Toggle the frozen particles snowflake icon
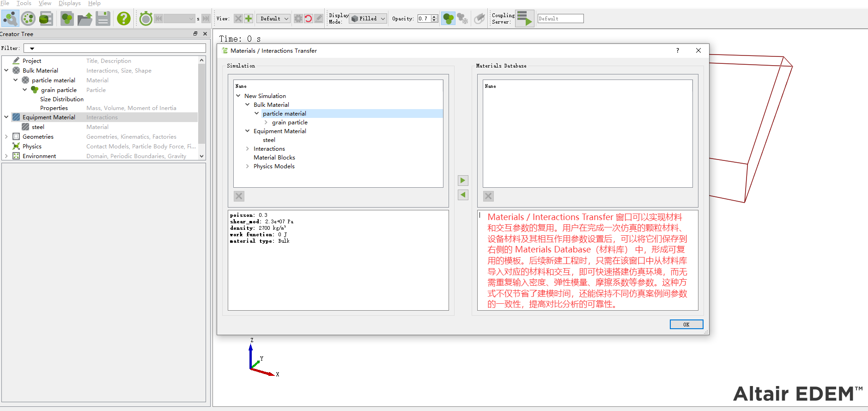868x411 pixels. pyautogui.click(x=462, y=18)
